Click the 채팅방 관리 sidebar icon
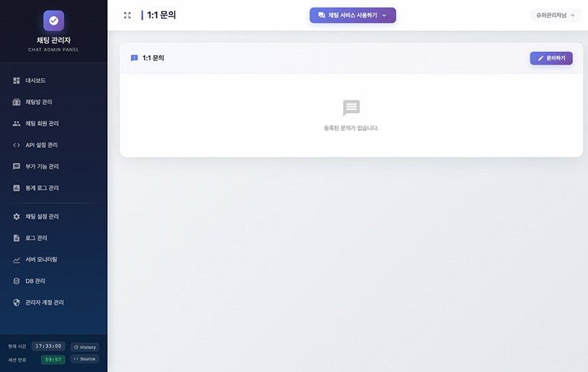The image size is (588, 372). (x=16, y=102)
